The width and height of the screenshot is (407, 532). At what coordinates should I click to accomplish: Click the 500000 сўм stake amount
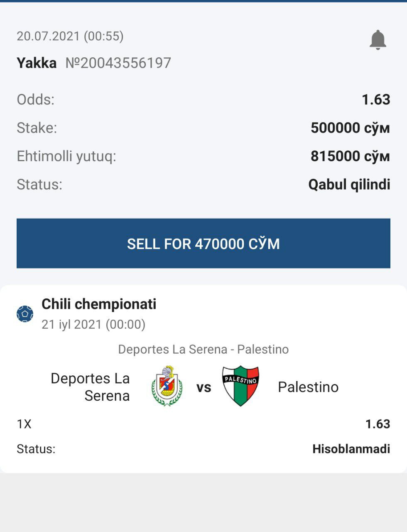[350, 128]
